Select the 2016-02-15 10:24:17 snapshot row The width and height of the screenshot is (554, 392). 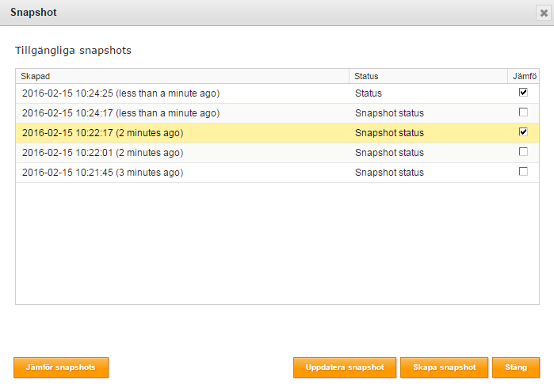click(x=277, y=113)
